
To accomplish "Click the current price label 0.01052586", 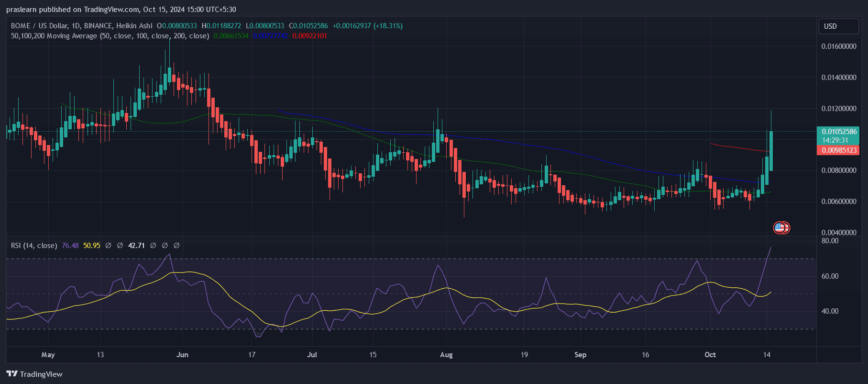I will pos(839,132).
